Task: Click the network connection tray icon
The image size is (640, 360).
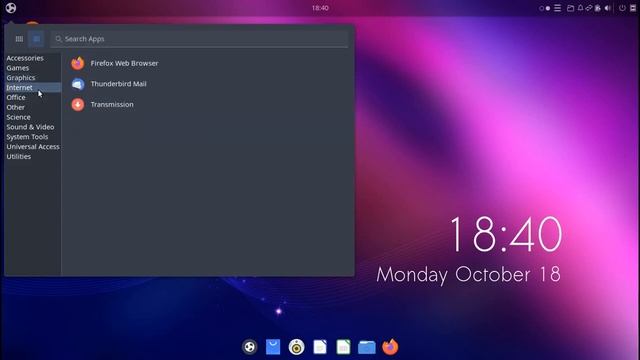Action: (589, 8)
